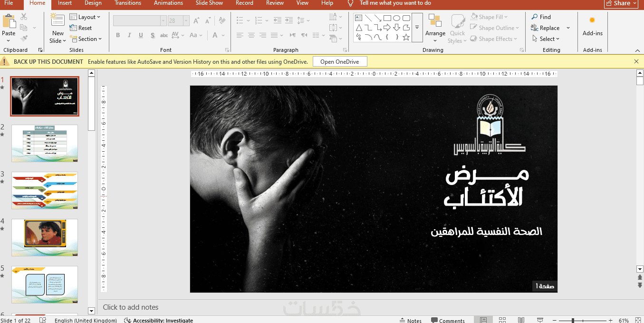The width and height of the screenshot is (644, 323).
Task: Toggle the Notes pane in status bar
Action: click(410, 321)
